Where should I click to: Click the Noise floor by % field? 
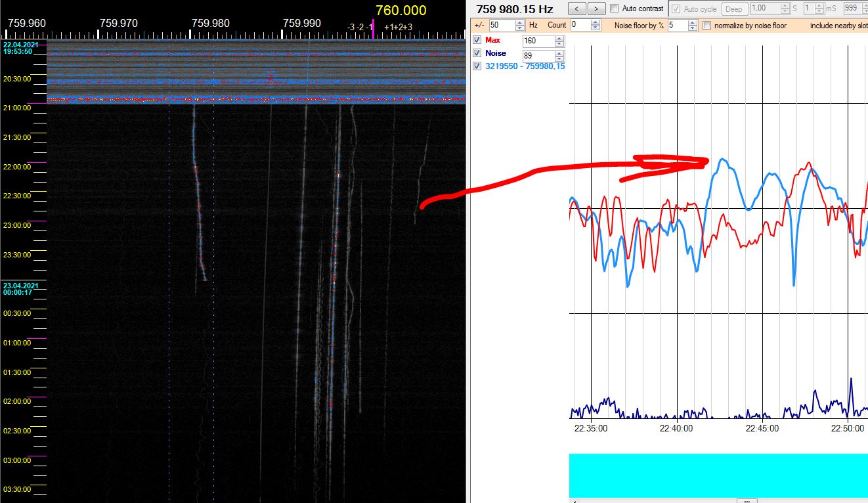point(677,25)
